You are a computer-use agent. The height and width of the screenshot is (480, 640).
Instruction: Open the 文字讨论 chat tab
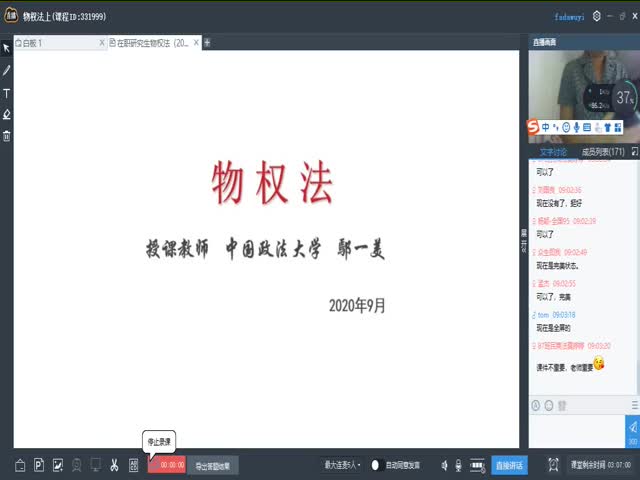[553, 152]
